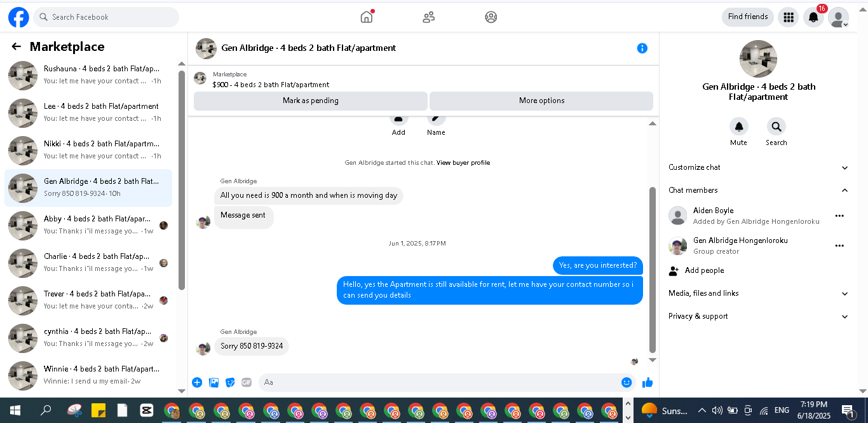Attach a photo file icon
The image size is (868, 423).
(x=214, y=382)
